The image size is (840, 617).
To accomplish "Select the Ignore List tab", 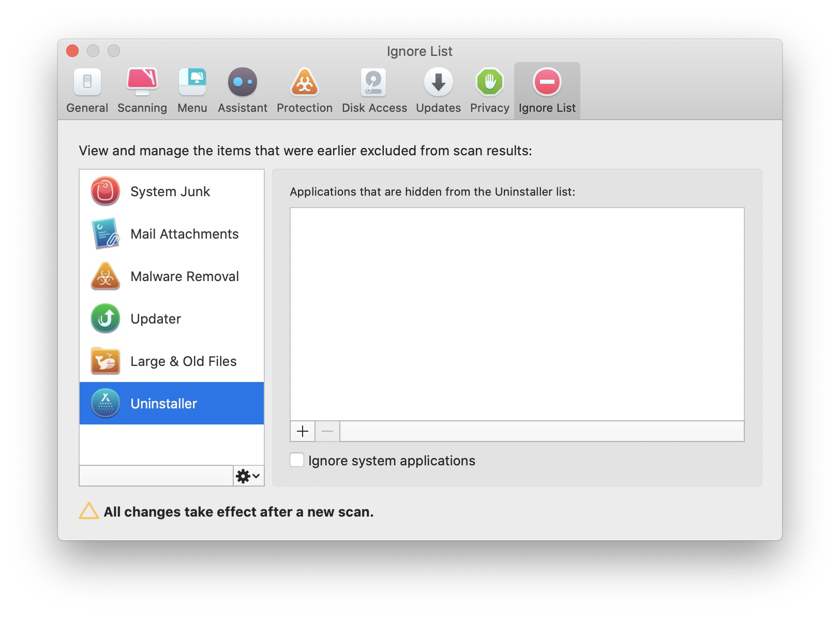I will point(547,91).
